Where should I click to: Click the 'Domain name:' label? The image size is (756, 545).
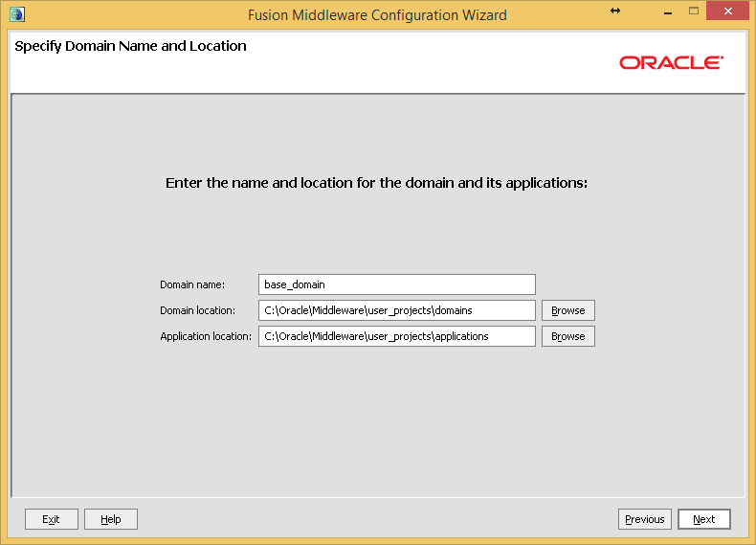pos(192,284)
